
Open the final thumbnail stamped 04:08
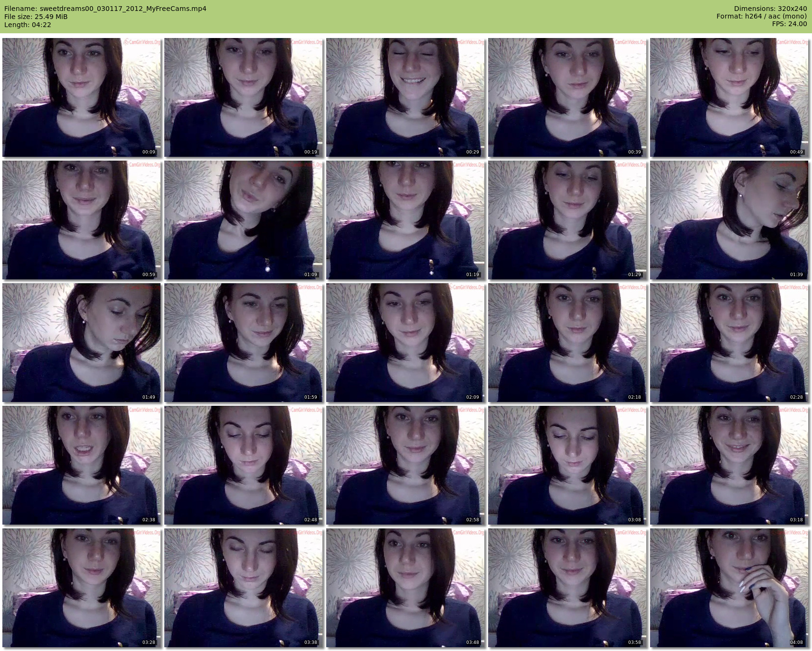coord(729,588)
